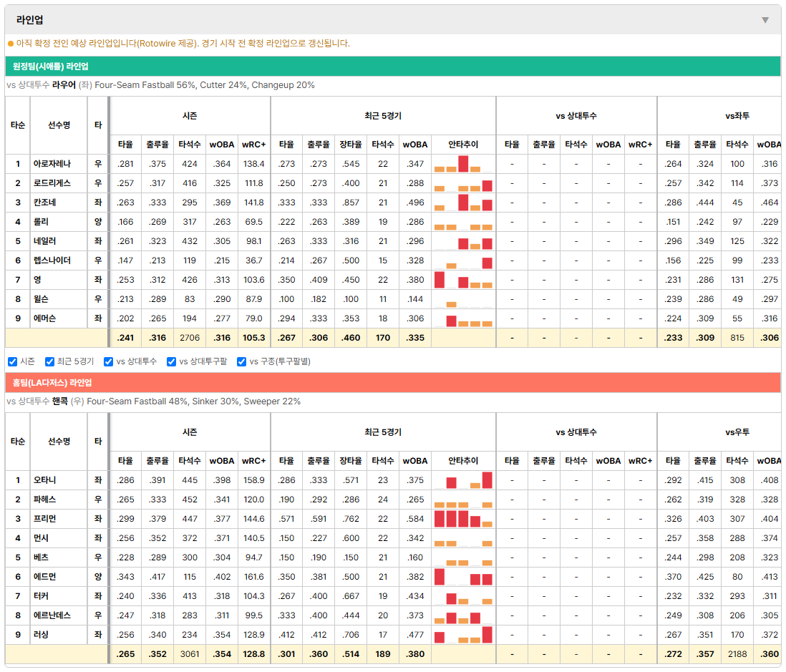Image resolution: width=786 pixels, height=672 pixels.
Task: Disable the vs 상대투구팔 checkbox
Action: tap(171, 362)
